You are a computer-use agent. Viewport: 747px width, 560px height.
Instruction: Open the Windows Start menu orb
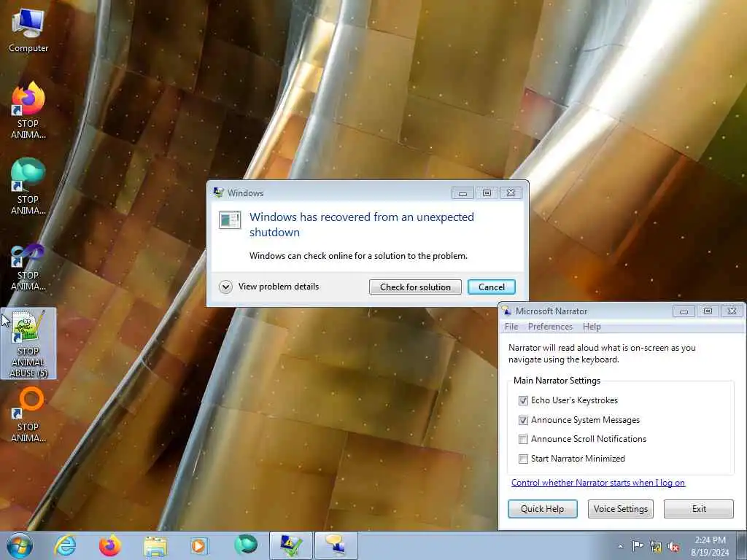[20, 545]
